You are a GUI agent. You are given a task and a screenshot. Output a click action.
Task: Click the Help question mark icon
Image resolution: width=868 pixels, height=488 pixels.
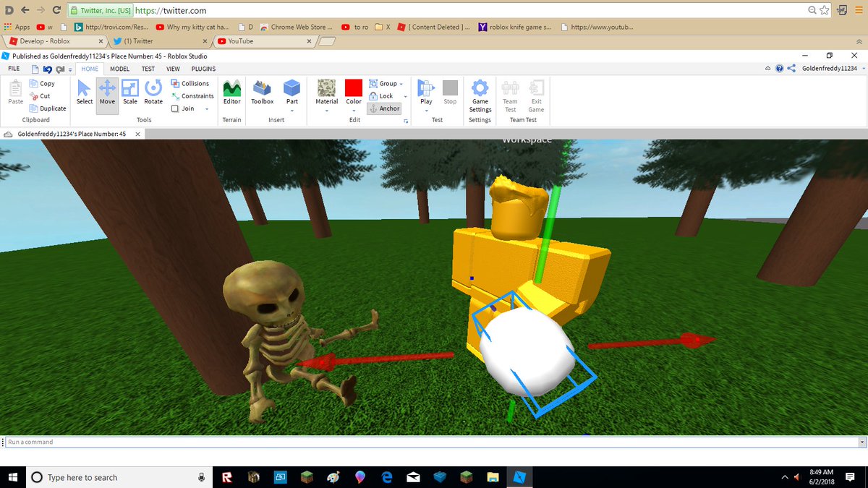coord(779,69)
